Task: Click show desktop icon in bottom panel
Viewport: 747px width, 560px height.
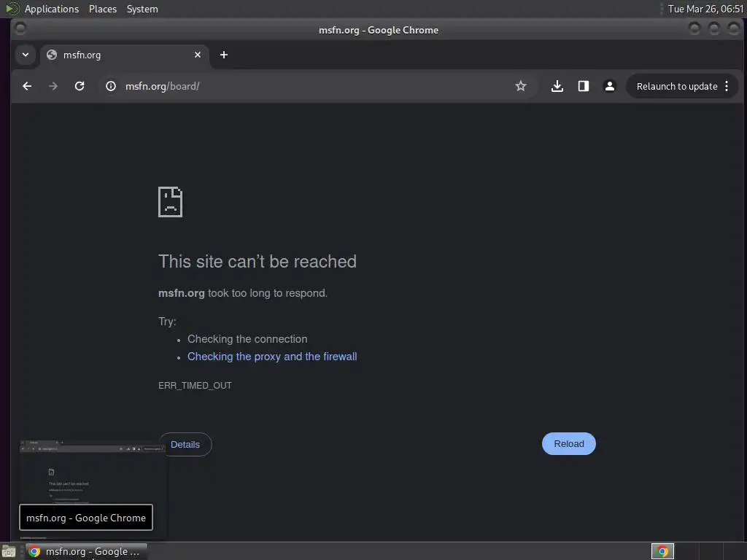Action: [9, 552]
